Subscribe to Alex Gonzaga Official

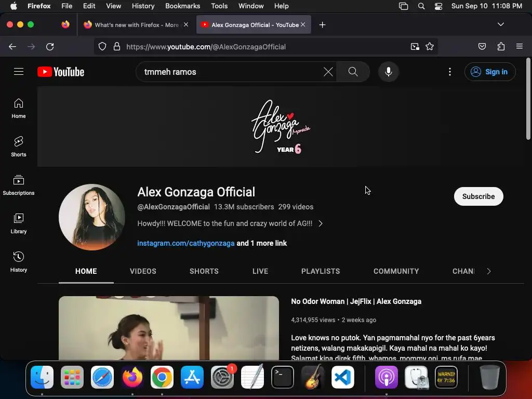pos(478,196)
